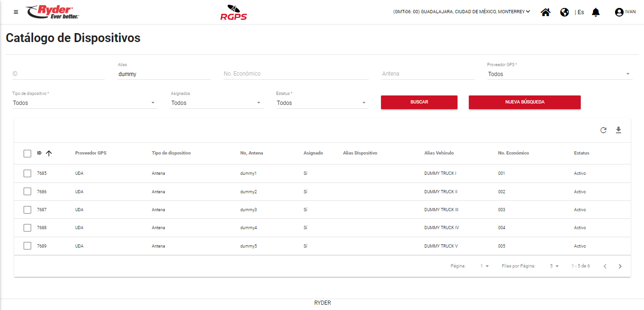The image size is (644, 310).
Task: Click the globe language icon
Action: (x=564, y=12)
